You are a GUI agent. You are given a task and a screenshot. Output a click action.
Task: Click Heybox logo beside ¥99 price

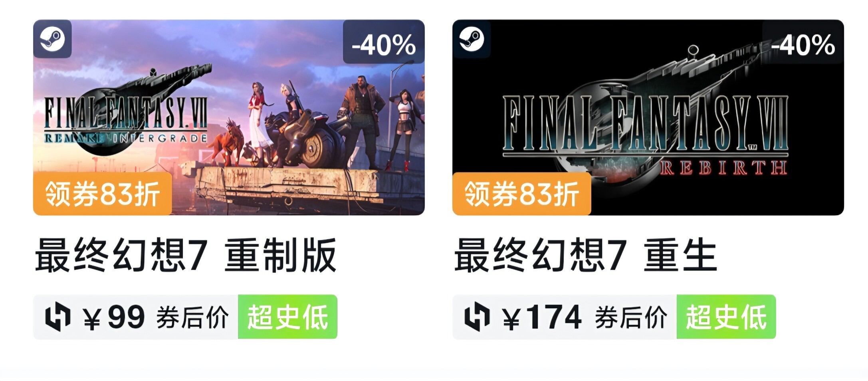click(x=58, y=317)
